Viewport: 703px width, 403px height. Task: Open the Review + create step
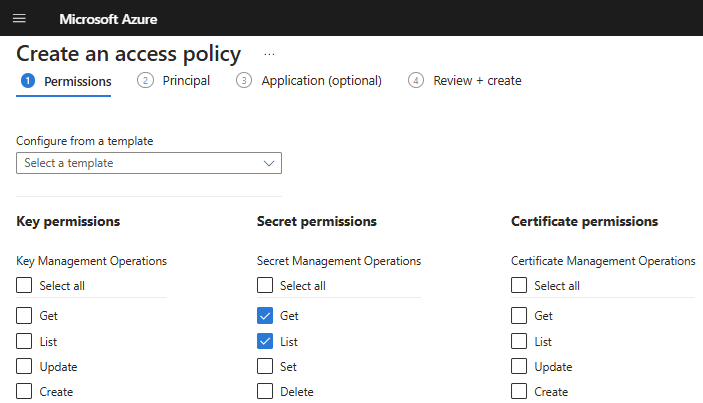click(465, 81)
